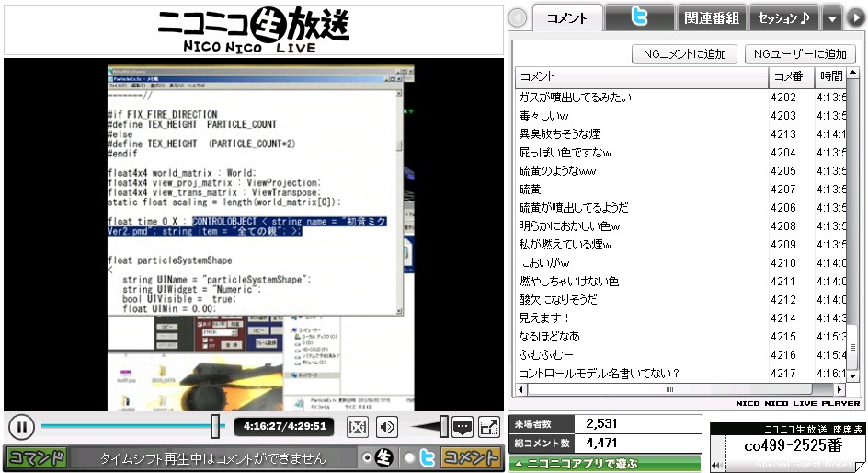Select the Twitter post radio button
This screenshot has height=473, width=868.
click(409, 458)
